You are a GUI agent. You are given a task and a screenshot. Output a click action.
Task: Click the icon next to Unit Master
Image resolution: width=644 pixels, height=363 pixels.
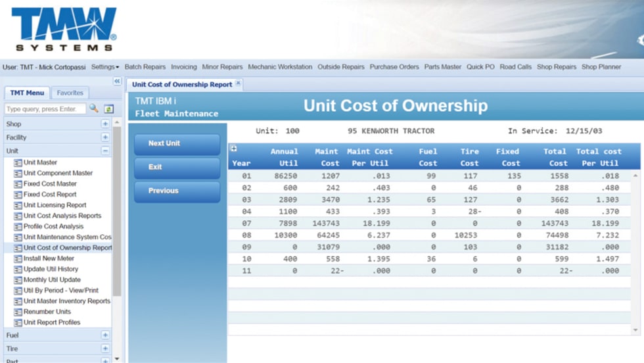18,162
